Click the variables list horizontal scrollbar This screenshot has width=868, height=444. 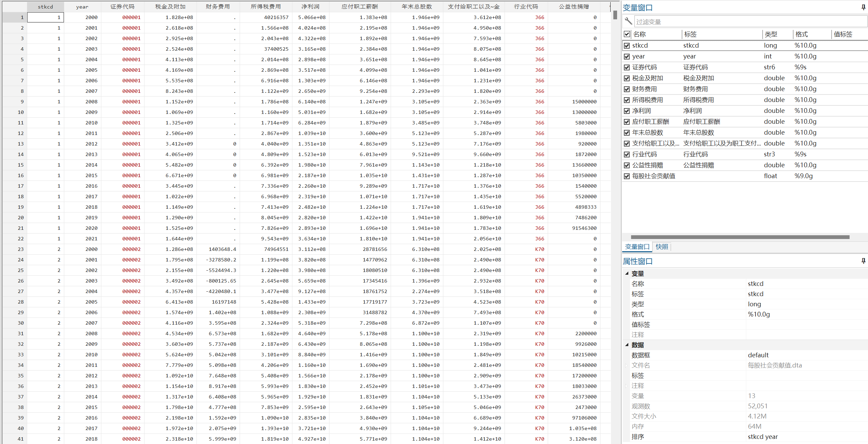tap(740, 237)
